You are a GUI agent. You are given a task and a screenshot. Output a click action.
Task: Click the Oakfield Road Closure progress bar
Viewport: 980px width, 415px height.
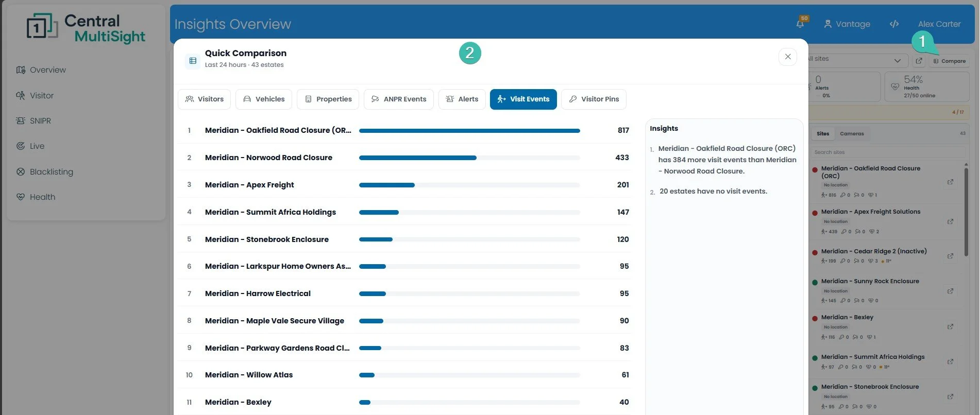(x=469, y=131)
